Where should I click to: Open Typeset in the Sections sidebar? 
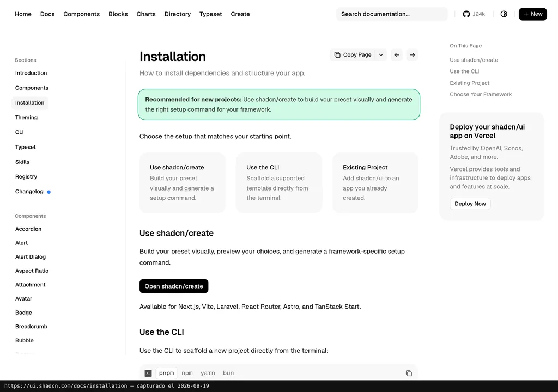[25, 147]
